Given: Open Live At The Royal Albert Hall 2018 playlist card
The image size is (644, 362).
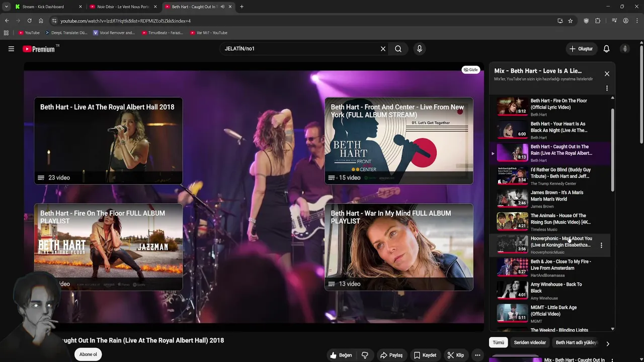Looking at the screenshot, I should (108, 141).
